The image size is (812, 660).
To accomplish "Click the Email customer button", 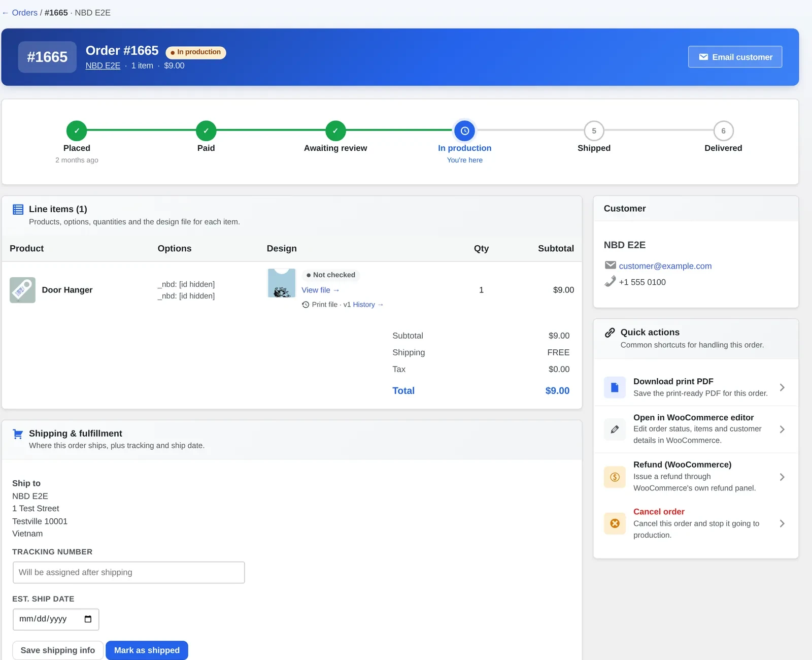I will click(x=735, y=57).
